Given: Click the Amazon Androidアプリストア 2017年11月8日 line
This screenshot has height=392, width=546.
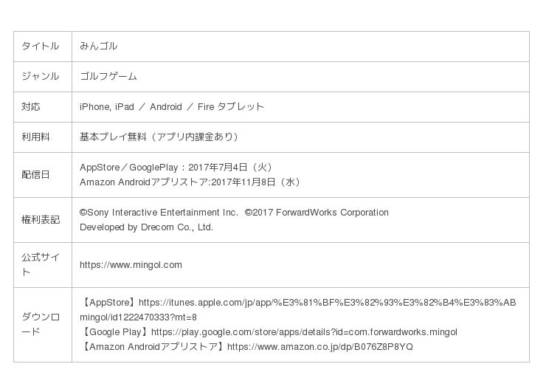Looking at the screenshot, I should click(x=190, y=182).
